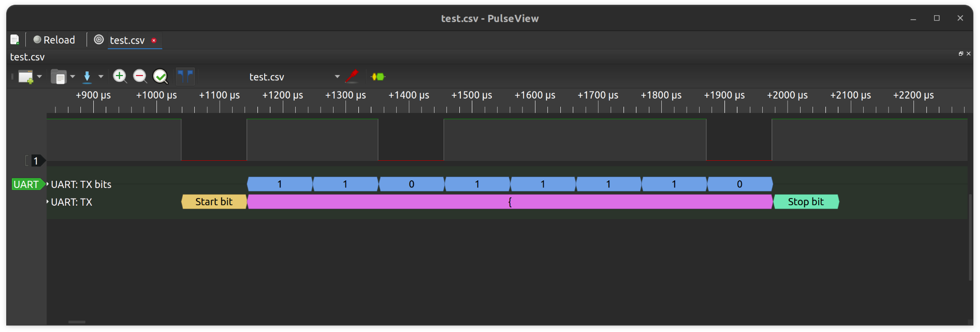Click the green UART decoder label
This screenshot has height=332, width=980.
coord(27,184)
